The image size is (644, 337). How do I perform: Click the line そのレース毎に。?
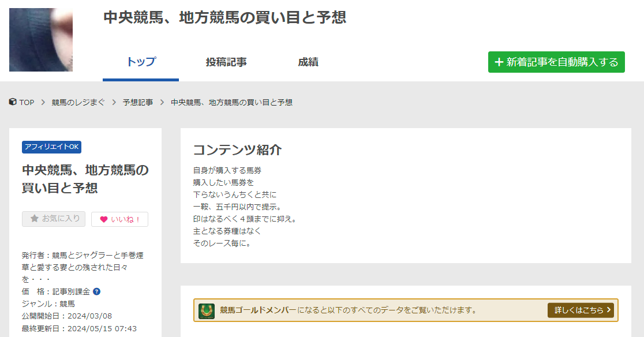click(222, 243)
